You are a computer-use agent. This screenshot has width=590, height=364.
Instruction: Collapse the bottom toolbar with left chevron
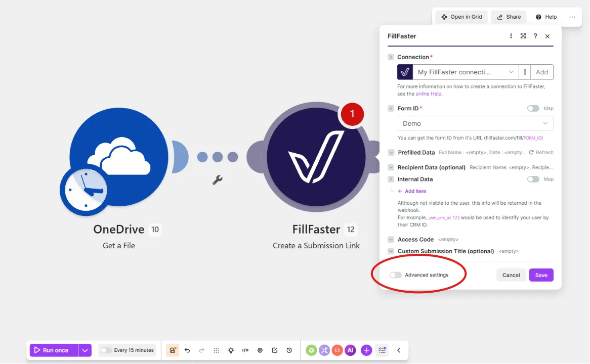(x=398, y=350)
